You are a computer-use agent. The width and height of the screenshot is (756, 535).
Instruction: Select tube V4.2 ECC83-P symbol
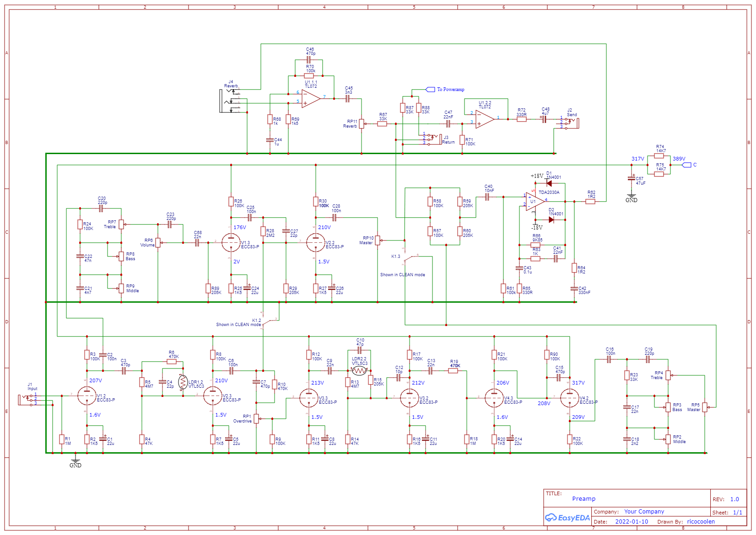tap(570, 398)
